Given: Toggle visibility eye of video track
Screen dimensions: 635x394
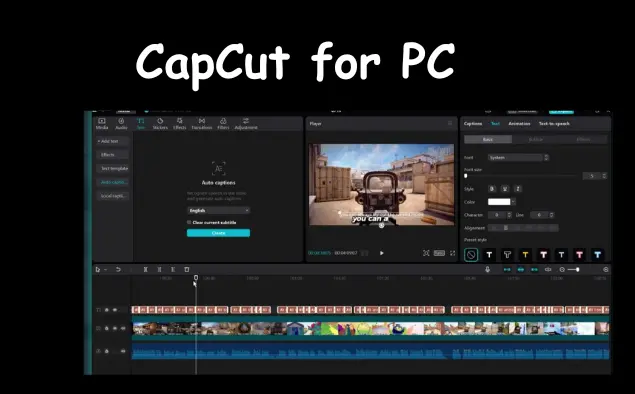Looking at the screenshot, I should point(115,328).
